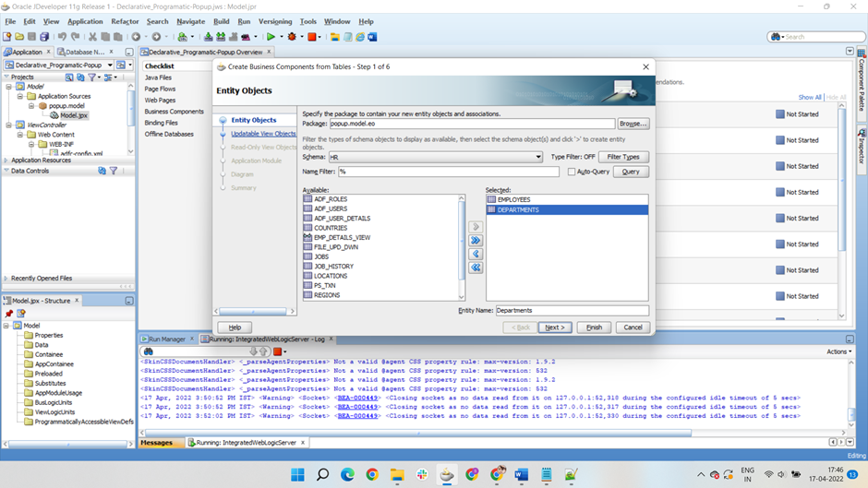
Task: Switch to the Run Manager tab
Action: 166,339
